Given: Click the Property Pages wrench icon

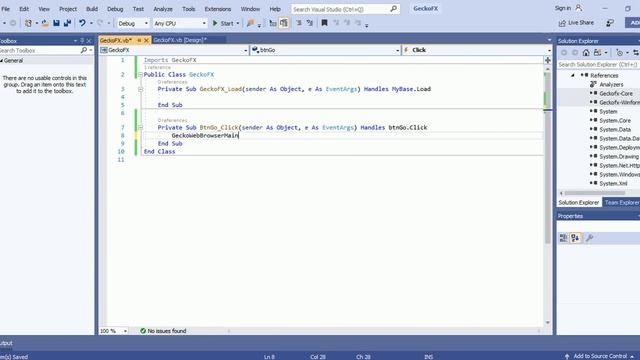Looking at the screenshot, I should tap(589, 238).
